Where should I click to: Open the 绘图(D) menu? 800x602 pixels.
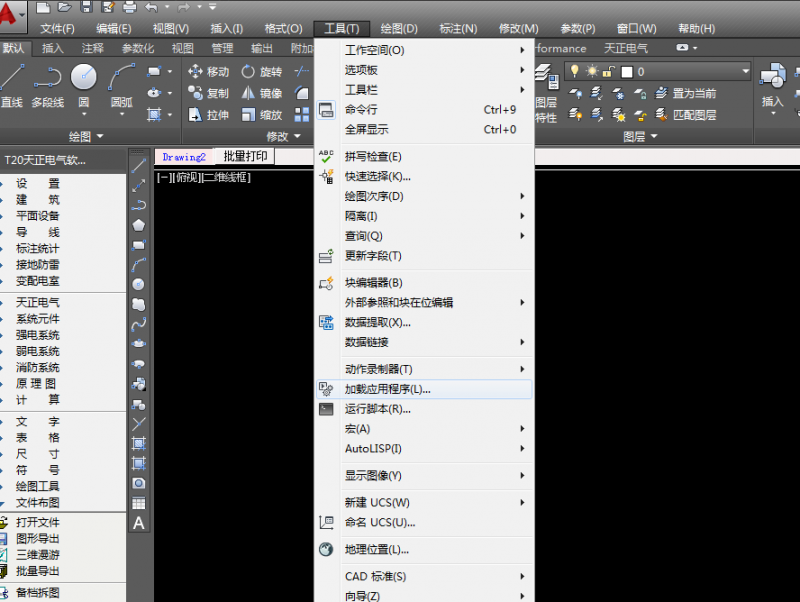pyautogui.click(x=399, y=29)
